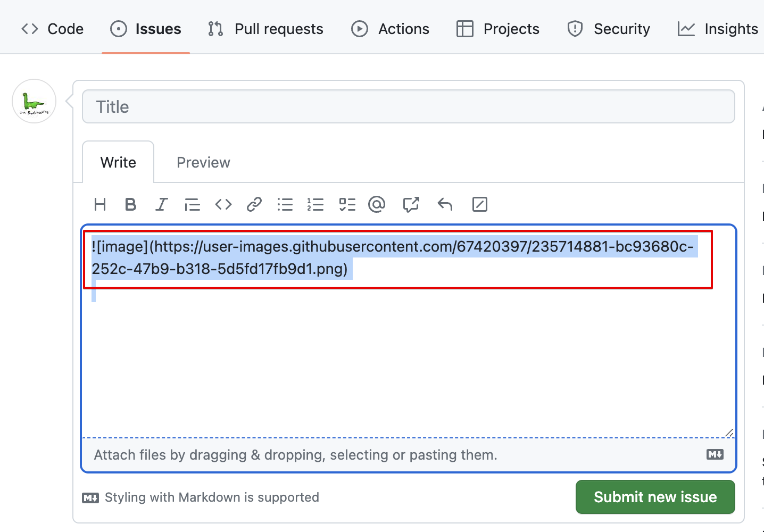
Task: Open 'Styling with Markdown is supported' link
Action: pyautogui.click(x=201, y=497)
